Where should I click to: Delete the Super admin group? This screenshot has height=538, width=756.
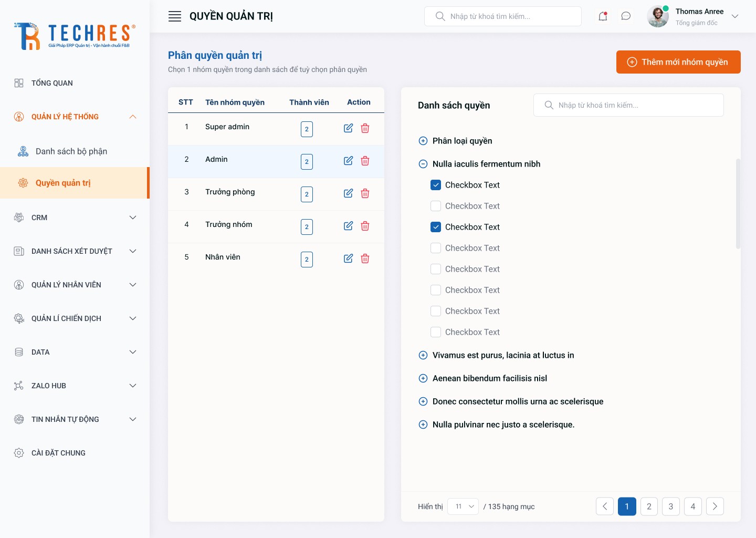pos(365,128)
